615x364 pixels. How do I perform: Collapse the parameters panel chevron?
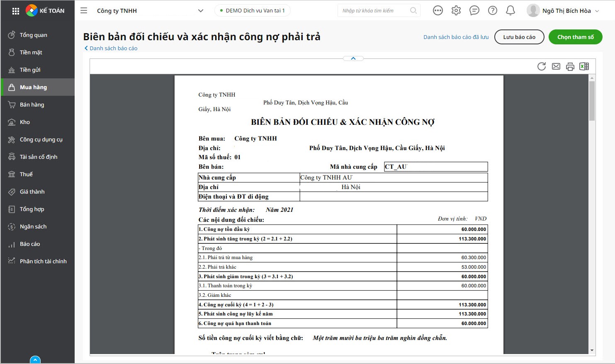pos(353,58)
